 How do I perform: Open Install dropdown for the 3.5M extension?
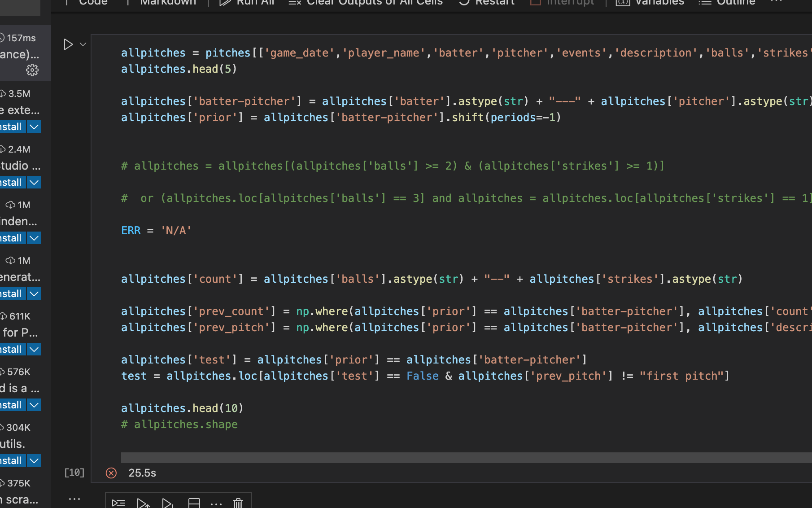coord(34,127)
